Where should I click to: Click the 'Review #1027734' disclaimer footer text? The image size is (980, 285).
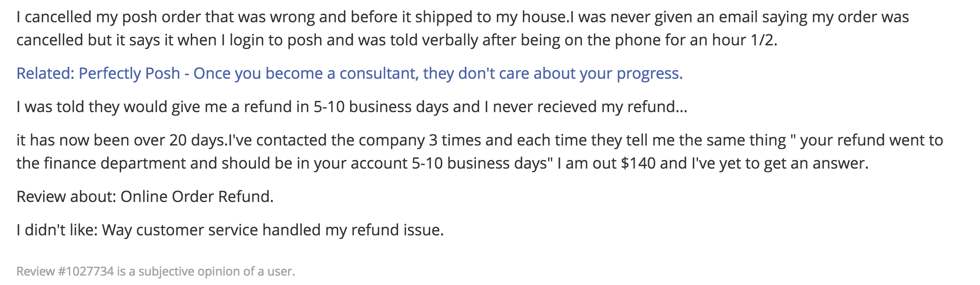point(156,271)
